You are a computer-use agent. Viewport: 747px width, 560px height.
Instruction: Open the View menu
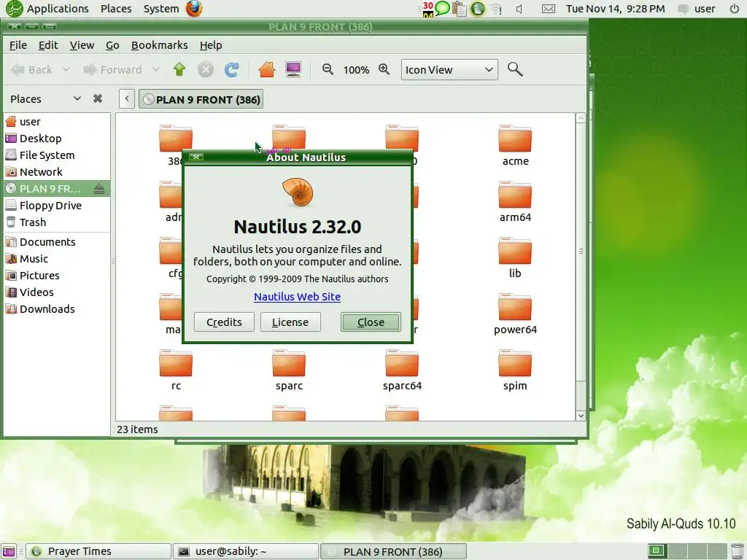point(82,44)
